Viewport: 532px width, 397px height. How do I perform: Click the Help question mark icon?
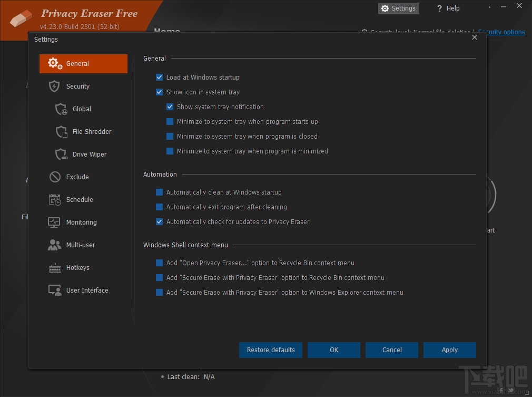point(440,8)
